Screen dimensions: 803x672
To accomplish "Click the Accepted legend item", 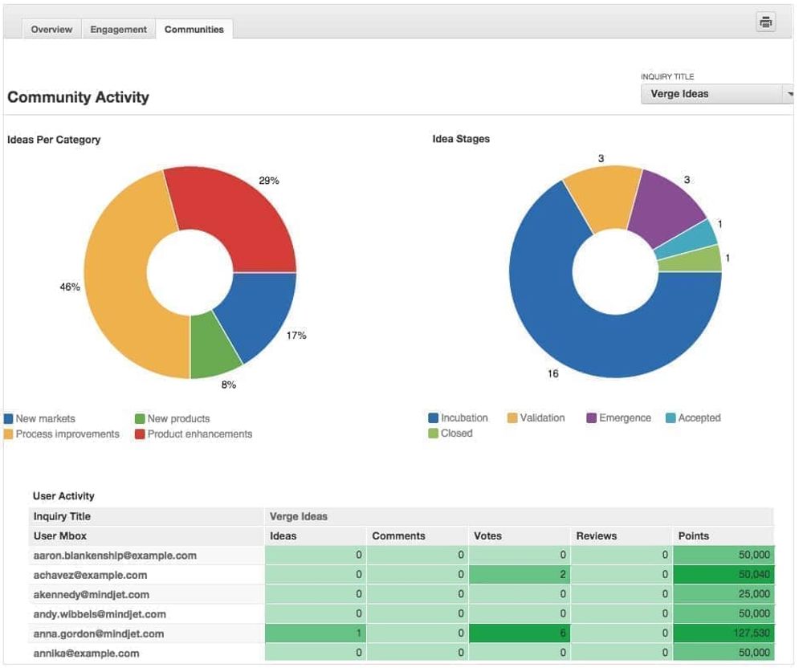I will [693, 418].
